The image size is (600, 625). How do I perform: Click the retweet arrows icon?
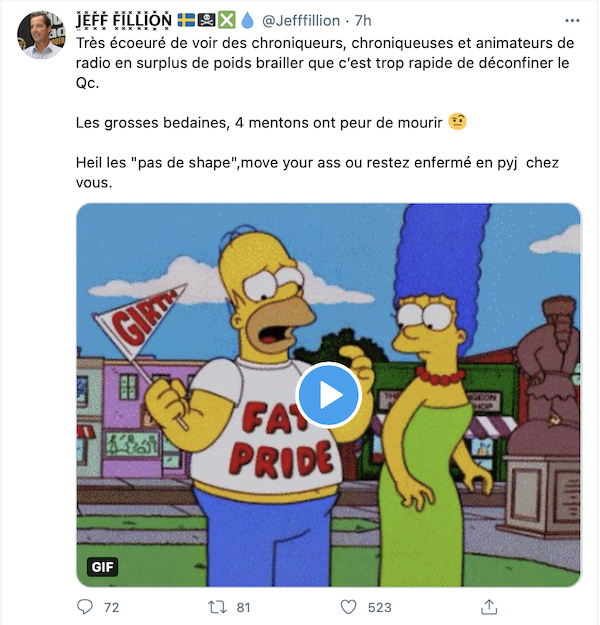click(217, 607)
